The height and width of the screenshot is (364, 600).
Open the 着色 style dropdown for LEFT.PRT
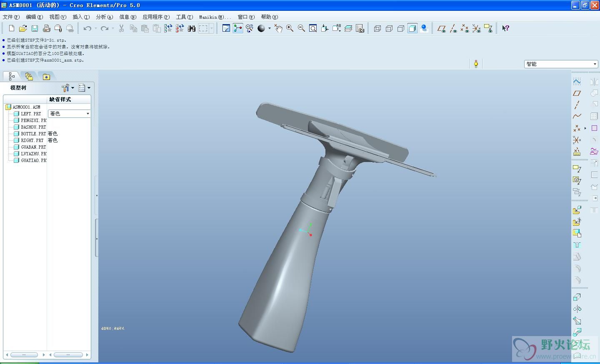tap(69, 114)
